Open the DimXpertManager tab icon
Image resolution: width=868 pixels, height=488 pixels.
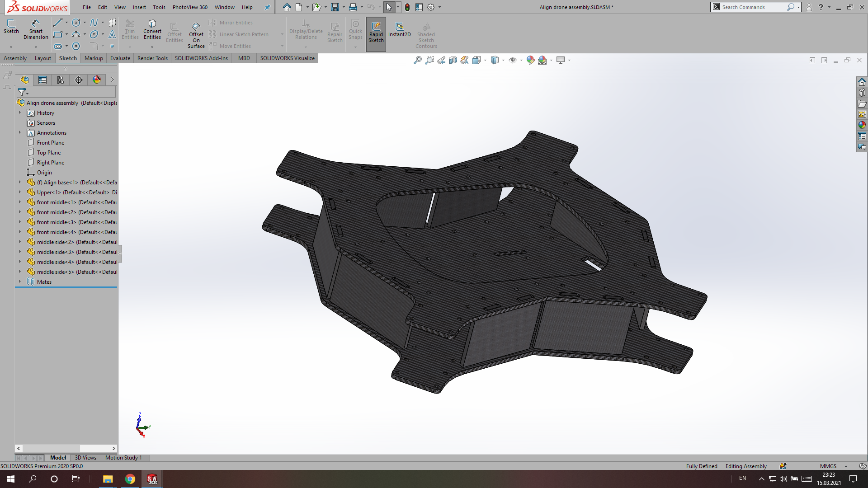(79, 80)
